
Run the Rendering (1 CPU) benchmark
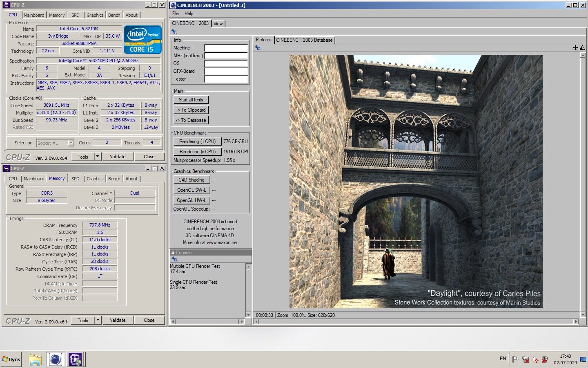pyautogui.click(x=198, y=141)
